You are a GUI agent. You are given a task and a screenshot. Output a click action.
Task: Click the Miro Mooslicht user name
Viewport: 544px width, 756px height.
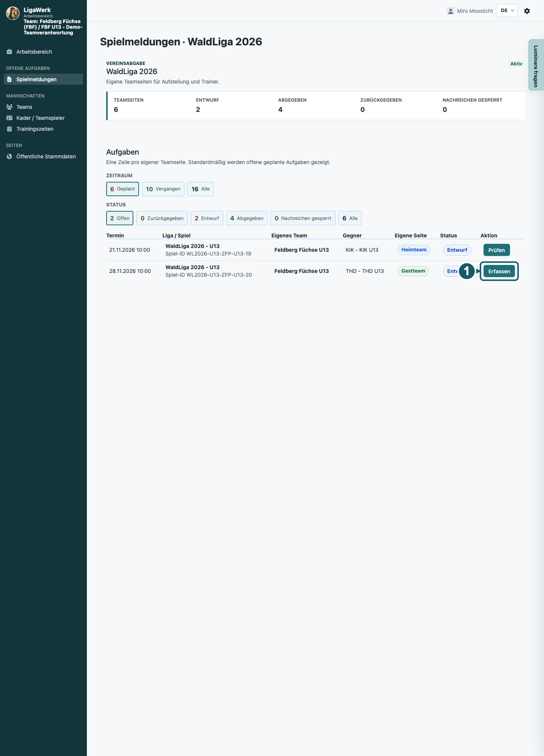point(475,11)
